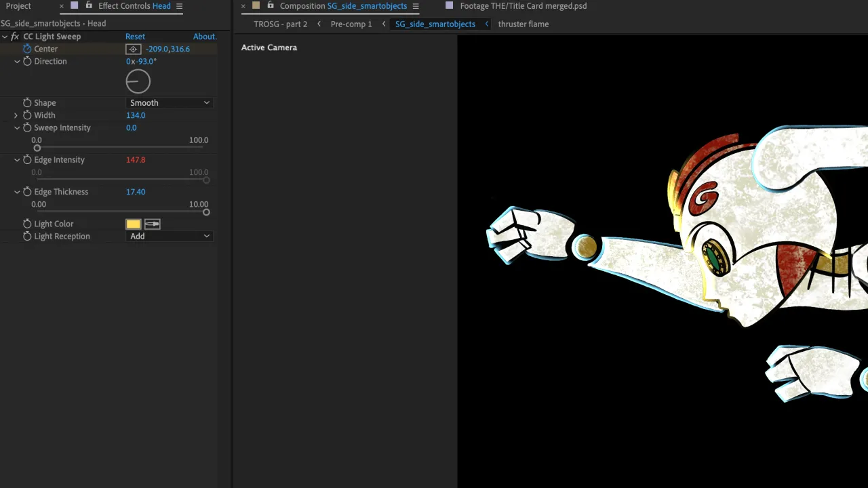Select SG_side_smartobjects in the breadcrumb

point(435,24)
